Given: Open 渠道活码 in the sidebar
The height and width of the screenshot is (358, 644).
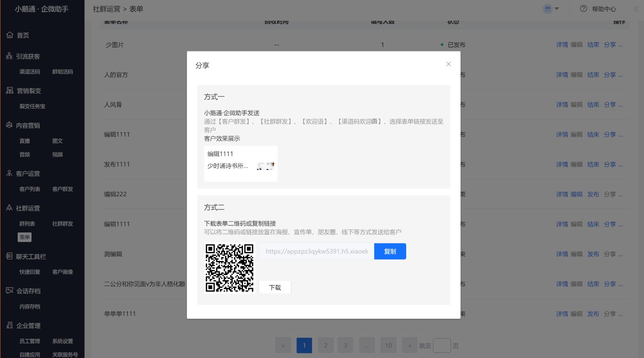Looking at the screenshot, I should pos(30,72).
